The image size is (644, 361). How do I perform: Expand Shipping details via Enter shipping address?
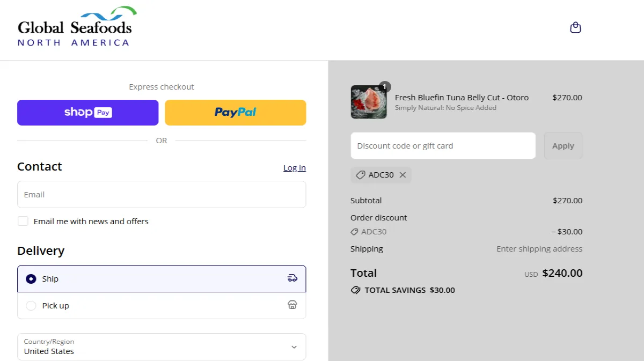pyautogui.click(x=539, y=248)
